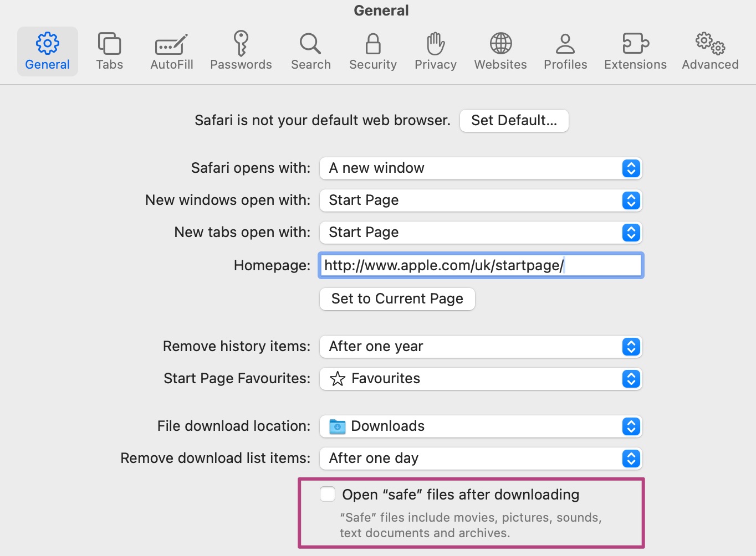Open the Extensions puzzle icon
This screenshot has width=756, height=556.
[635, 44]
